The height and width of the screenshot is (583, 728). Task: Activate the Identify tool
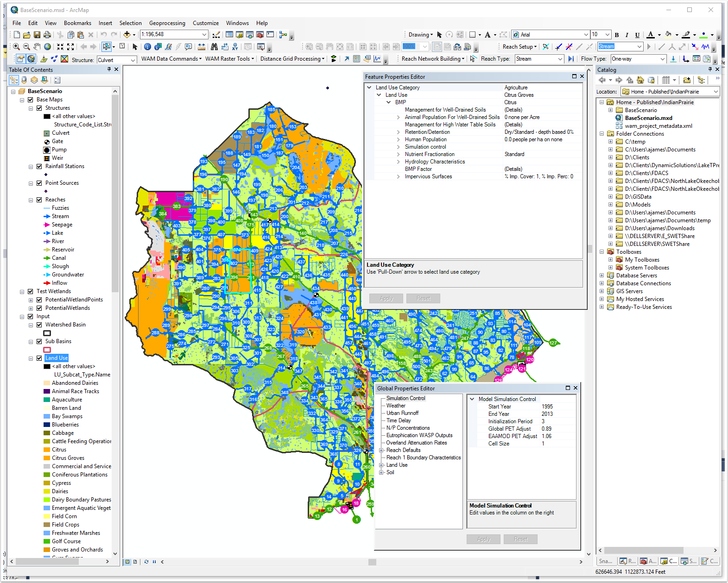click(x=147, y=47)
